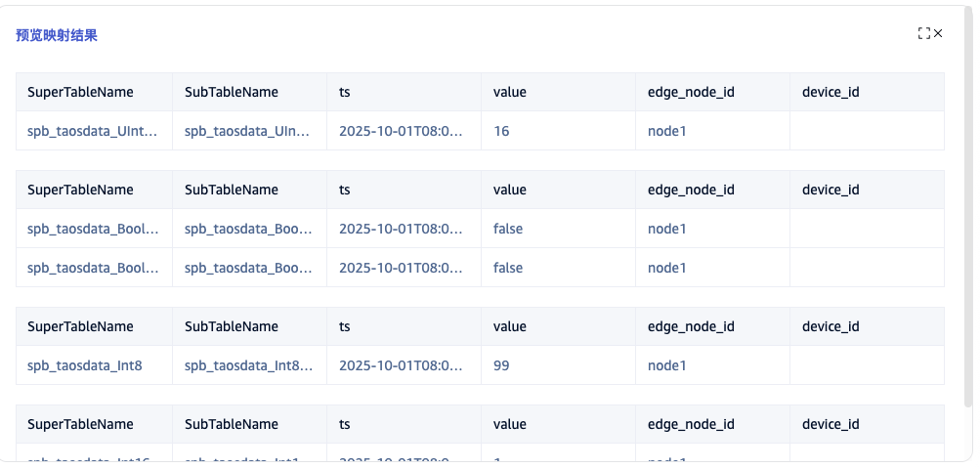The height and width of the screenshot is (468, 980).
Task: Click the ts header of the bottom table
Action: 345,424
